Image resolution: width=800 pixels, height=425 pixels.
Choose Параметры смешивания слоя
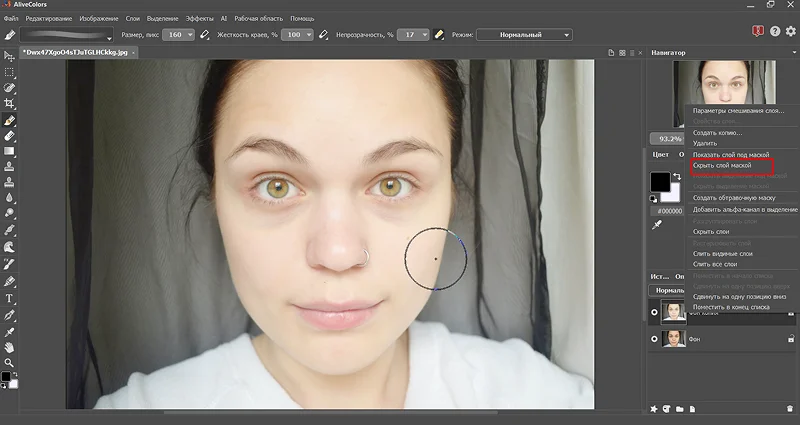(738, 111)
